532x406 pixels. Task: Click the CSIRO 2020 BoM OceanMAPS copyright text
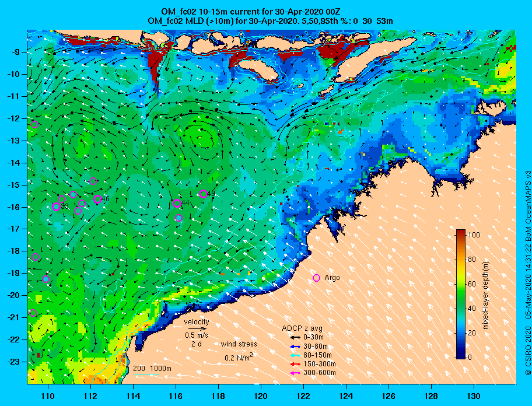[x=528, y=272]
